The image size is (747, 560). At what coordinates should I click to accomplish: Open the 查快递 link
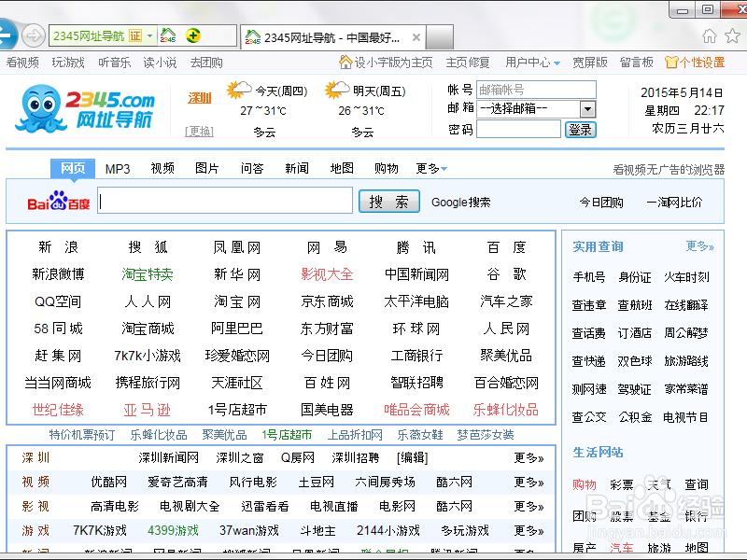589,361
